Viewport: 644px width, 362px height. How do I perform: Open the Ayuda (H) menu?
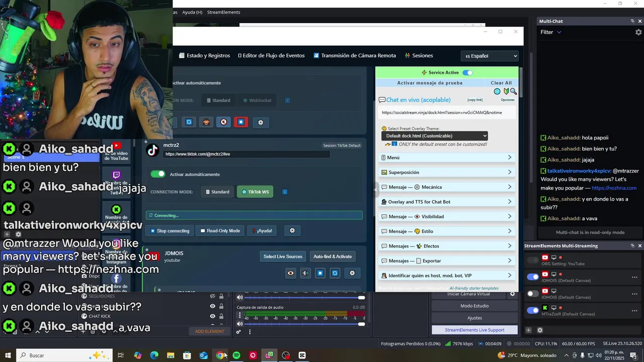[192, 12]
